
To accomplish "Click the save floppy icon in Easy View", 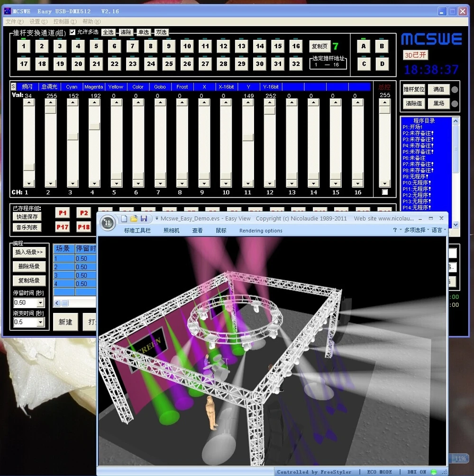I will [x=144, y=219].
